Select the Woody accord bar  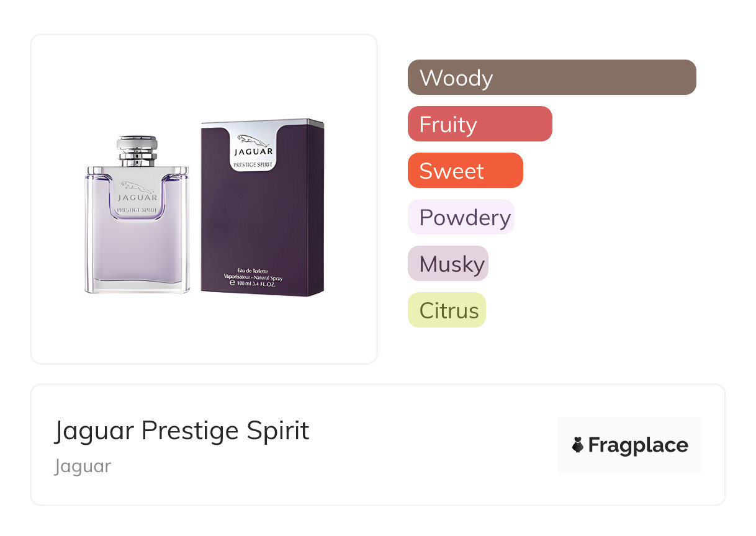coord(552,78)
